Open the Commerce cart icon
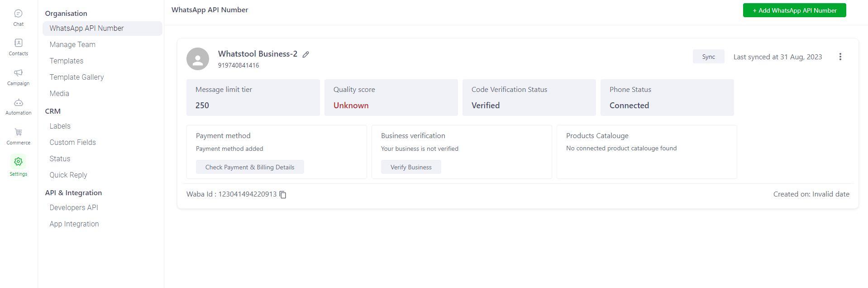The height and width of the screenshot is (288, 868). pos(18,132)
